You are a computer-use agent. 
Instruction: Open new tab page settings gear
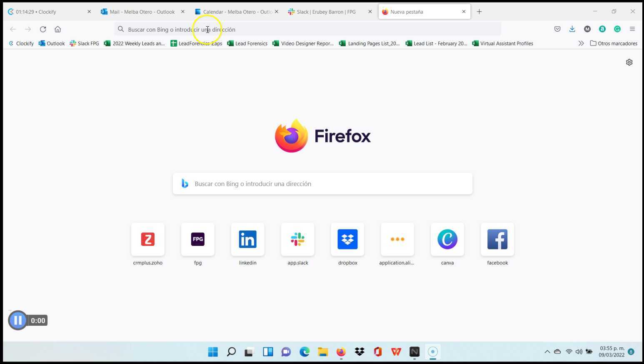(x=629, y=62)
